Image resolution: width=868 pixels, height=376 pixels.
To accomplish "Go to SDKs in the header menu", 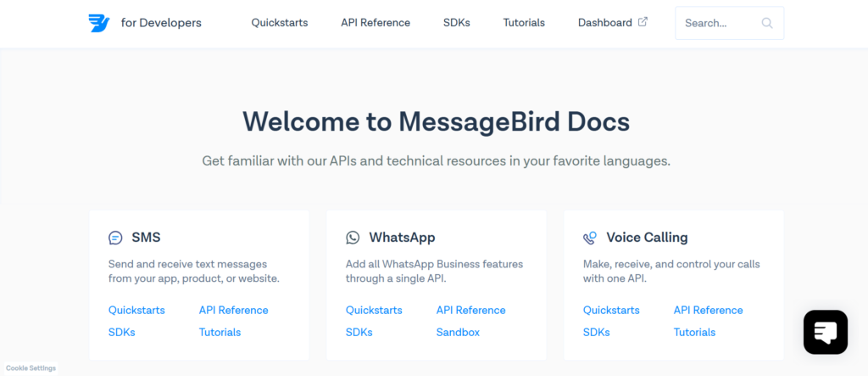I will (456, 23).
